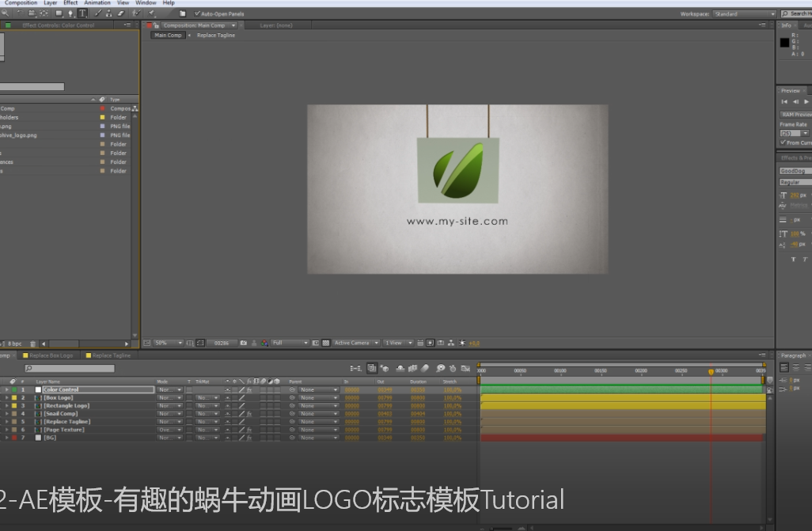Viewport: 812px width, 531px height.
Task: Click the RAM Preview button
Action: (x=795, y=115)
